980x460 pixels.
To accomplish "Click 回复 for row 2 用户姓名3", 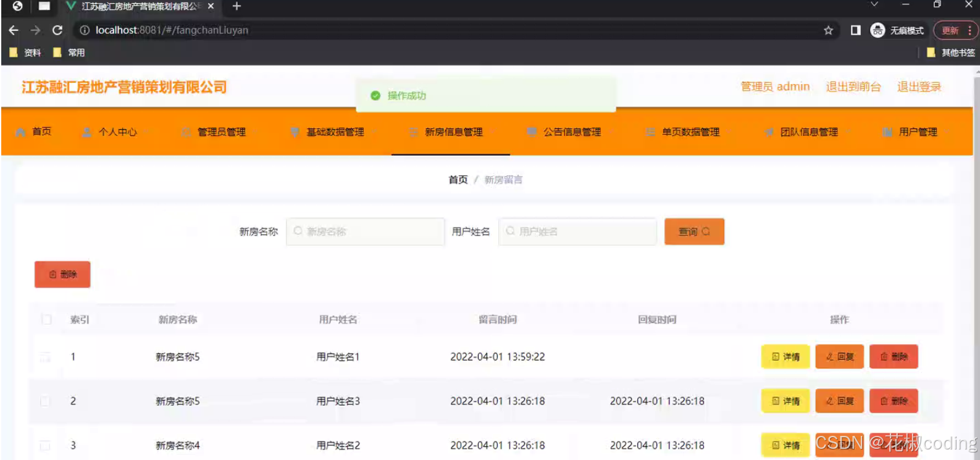I will click(x=840, y=401).
